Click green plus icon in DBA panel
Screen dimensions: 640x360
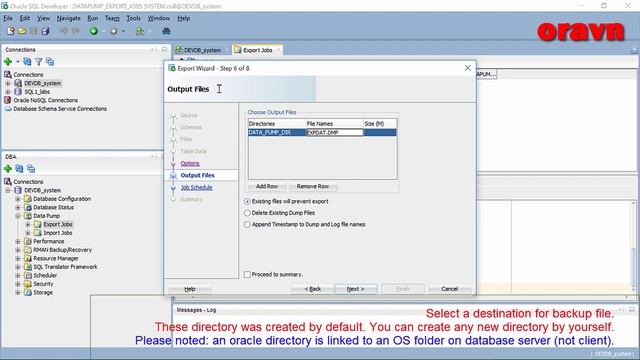[x=8, y=169]
